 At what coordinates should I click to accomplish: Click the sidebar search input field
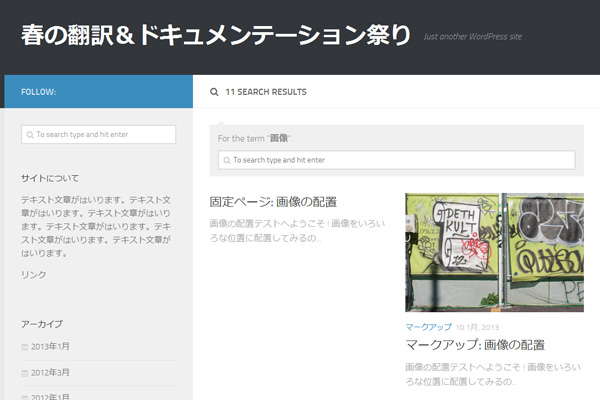(x=98, y=134)
